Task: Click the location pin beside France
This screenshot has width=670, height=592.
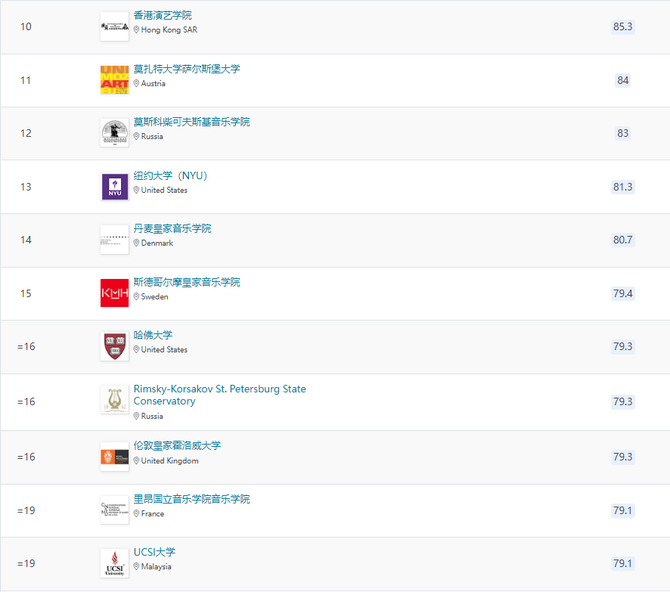Action: point(136,513)
